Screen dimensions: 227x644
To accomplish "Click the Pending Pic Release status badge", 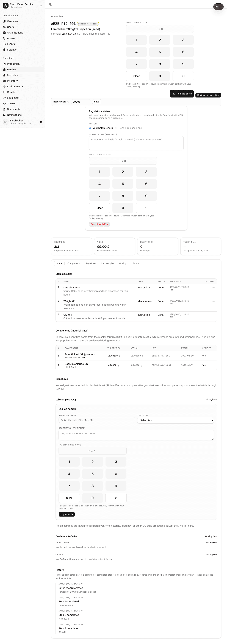I will (x=88, y=24).
